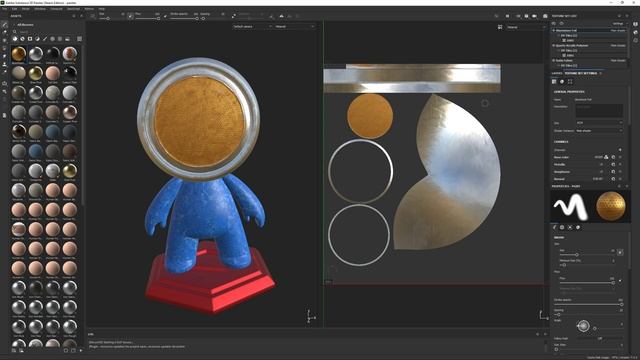This screenshot has height=360, width=640.
Task: Filter assets by Smart Masks
Action: (x=30, y=39)
